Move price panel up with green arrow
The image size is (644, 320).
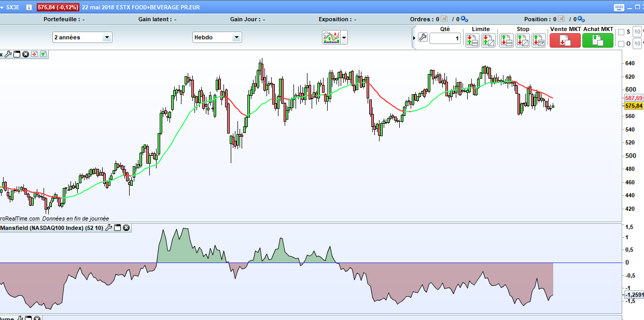click(x=43, y=54)
